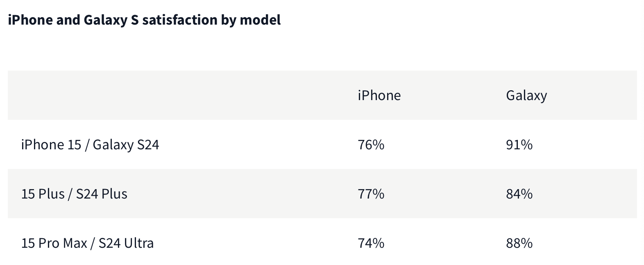Select the iPhone column header
The image size is (644, 265).
[x=379, y=96]
